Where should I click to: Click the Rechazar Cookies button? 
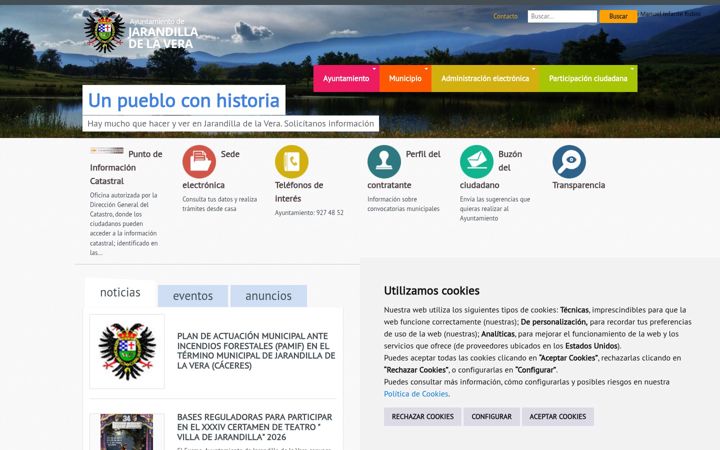pyautogui.click(x=422, y=416)
